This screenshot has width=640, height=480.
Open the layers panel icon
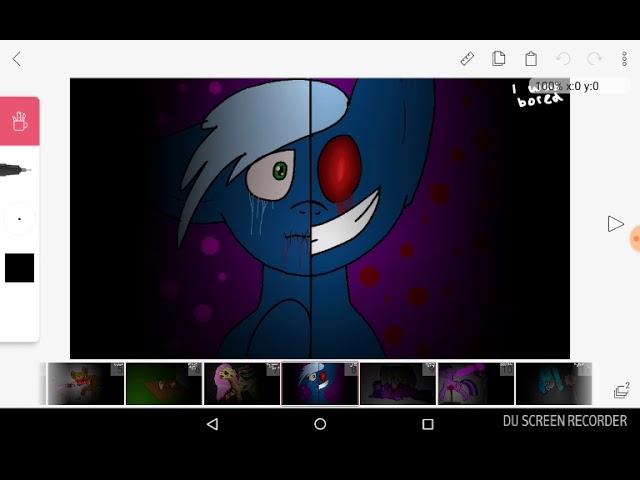coord(622,391)
